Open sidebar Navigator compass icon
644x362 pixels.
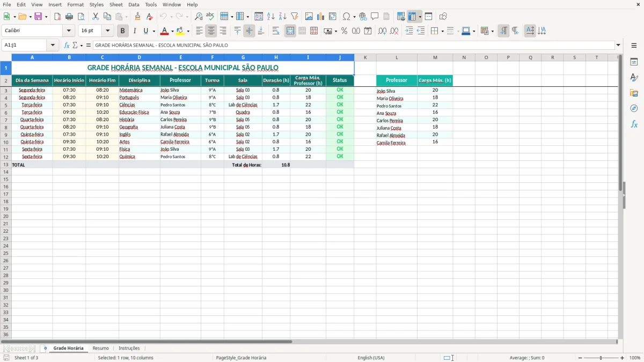tap(634, 108)
